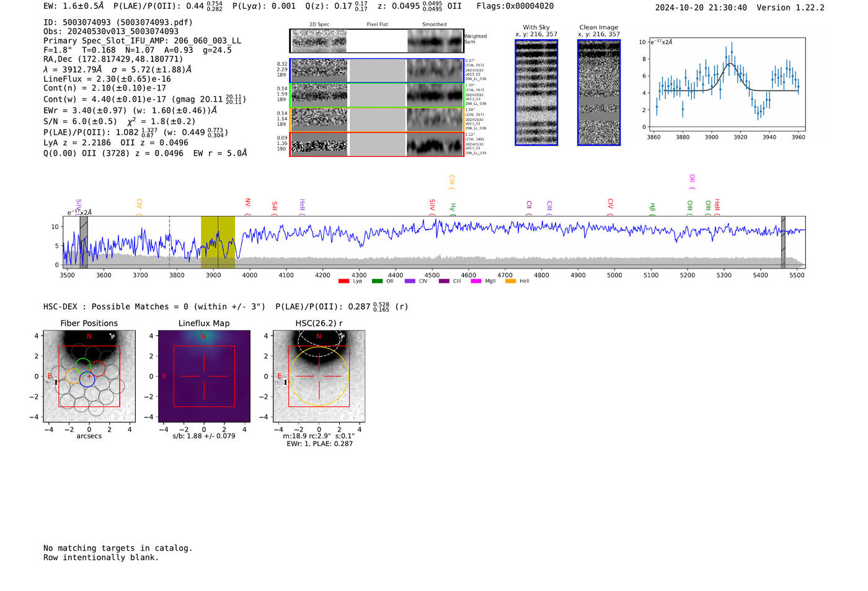The image size is (868, 591).
Task: Click the Q(0.00) OII (3728) line
Action: point(145,153)
